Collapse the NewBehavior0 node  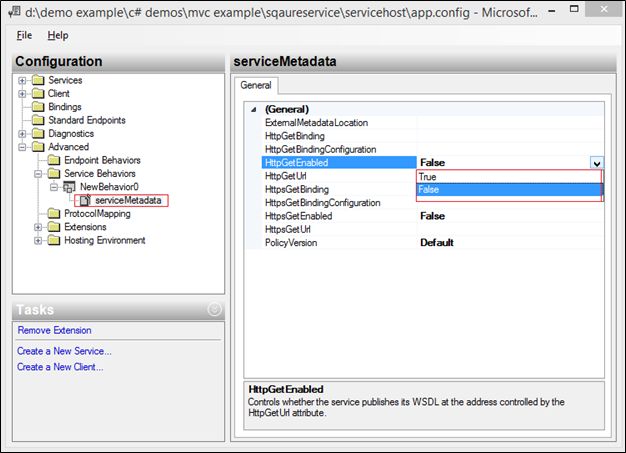[x=54, y=187]
